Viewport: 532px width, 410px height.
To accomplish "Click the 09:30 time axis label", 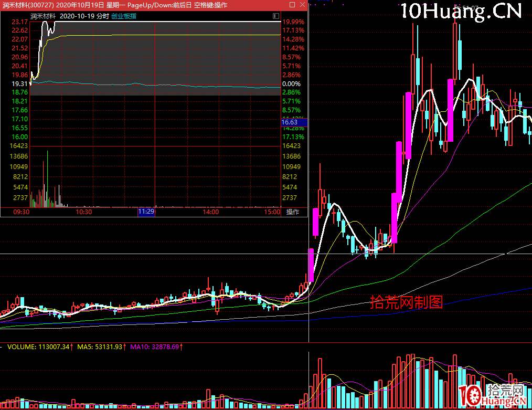I will pyautogui.click(x=22, y=212).
